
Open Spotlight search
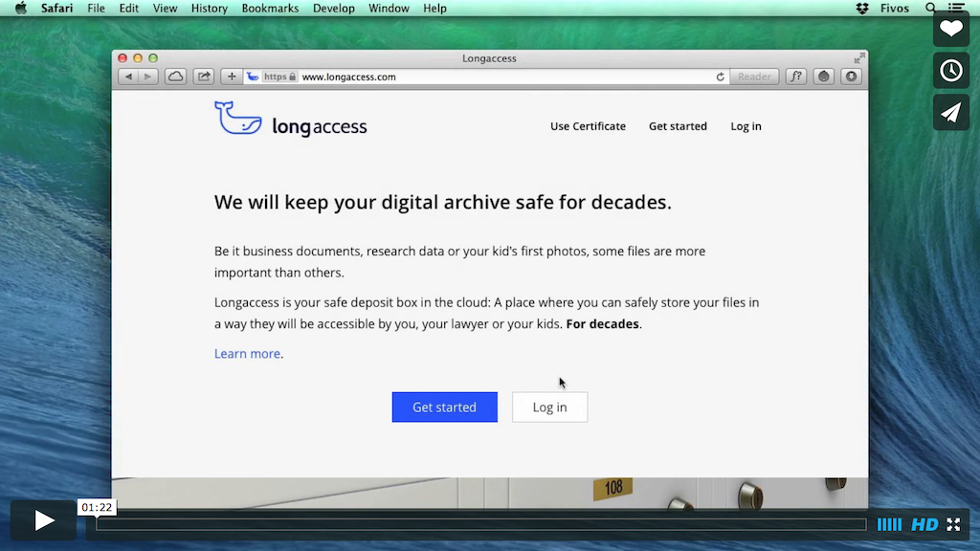click(930, 8)
